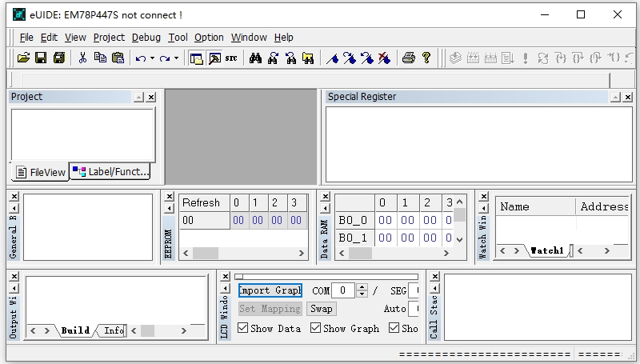640x364 pixels.
Task: Save all files using the stacked-disk icon
Action: pyautogui.click(x=59, y=58)
